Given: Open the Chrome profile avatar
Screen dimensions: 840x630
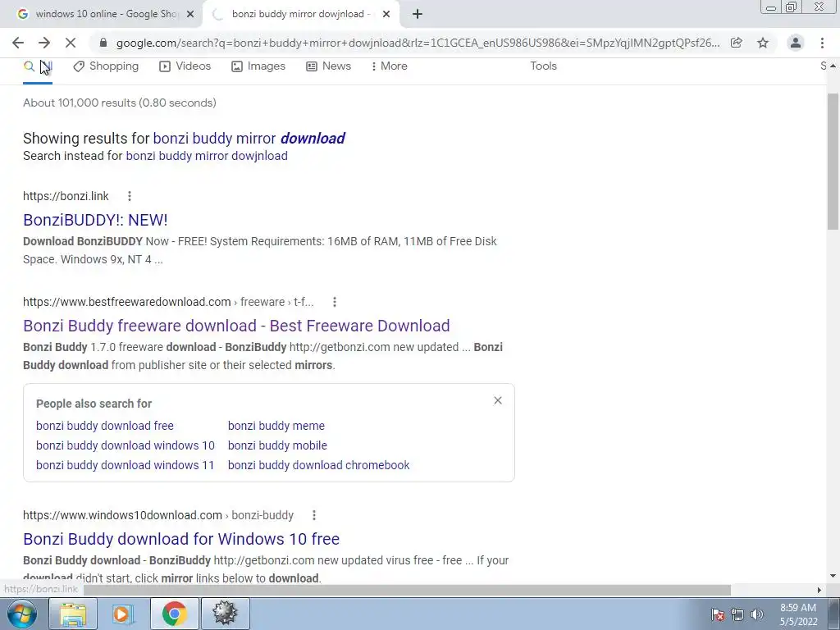Looking at the screenshot, I should click(x=796, y=43).
